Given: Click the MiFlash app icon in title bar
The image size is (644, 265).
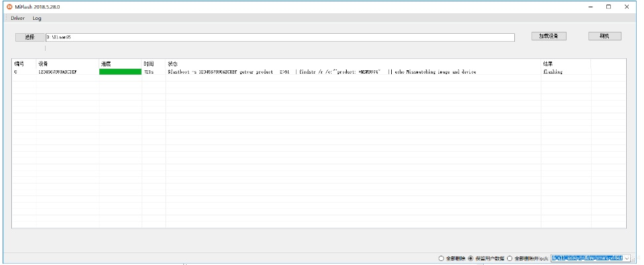Looking at the screenshot, I should click(x=9, y=7).
